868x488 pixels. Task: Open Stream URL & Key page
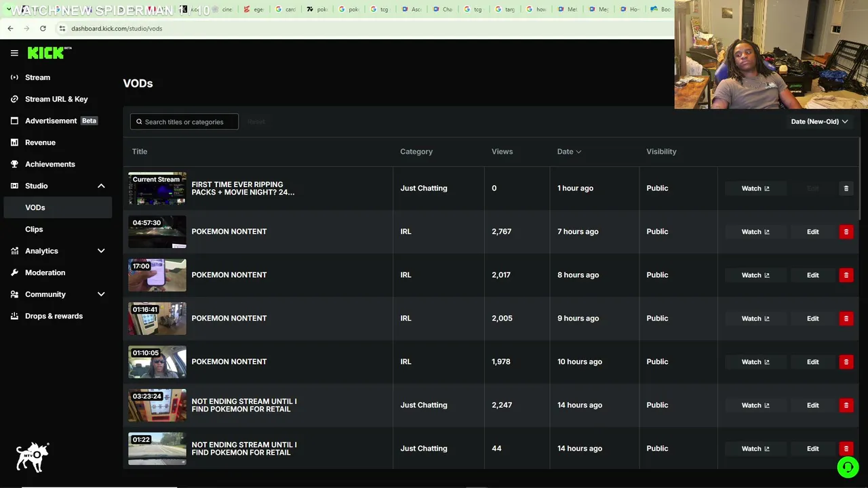(58, 99)
